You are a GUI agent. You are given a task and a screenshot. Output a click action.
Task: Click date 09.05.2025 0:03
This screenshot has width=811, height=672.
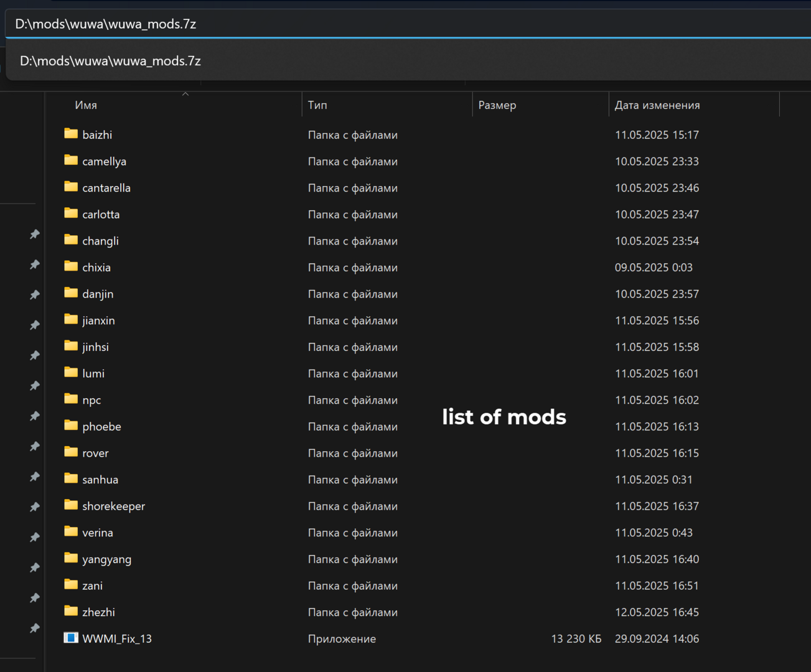click(654, 268)
